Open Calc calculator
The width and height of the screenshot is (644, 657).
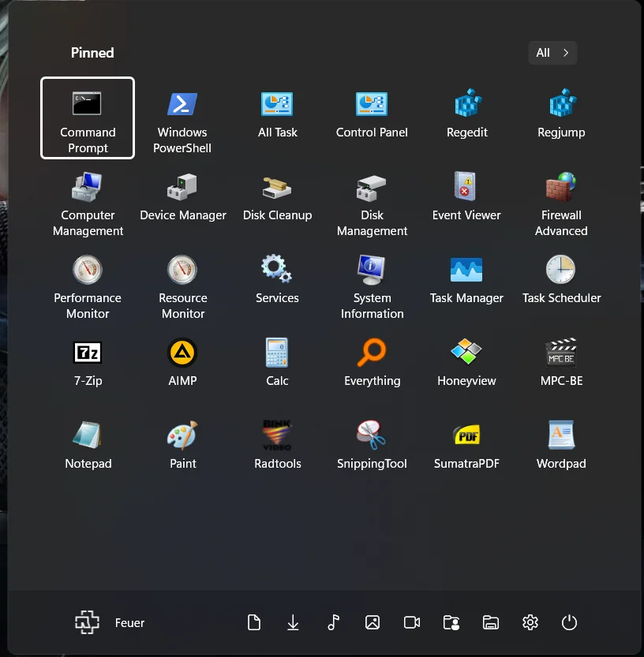(x=277, y=367)
